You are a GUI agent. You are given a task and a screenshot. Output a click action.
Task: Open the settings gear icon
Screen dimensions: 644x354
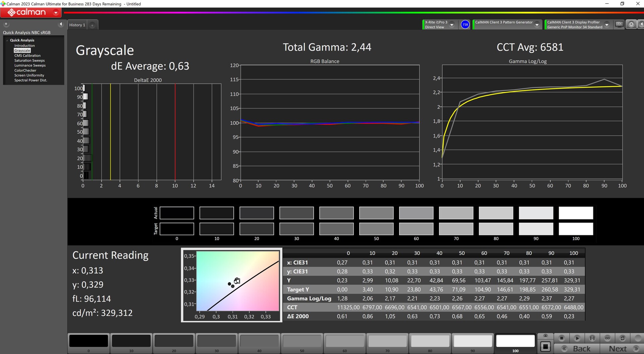[x=631, y=24]
